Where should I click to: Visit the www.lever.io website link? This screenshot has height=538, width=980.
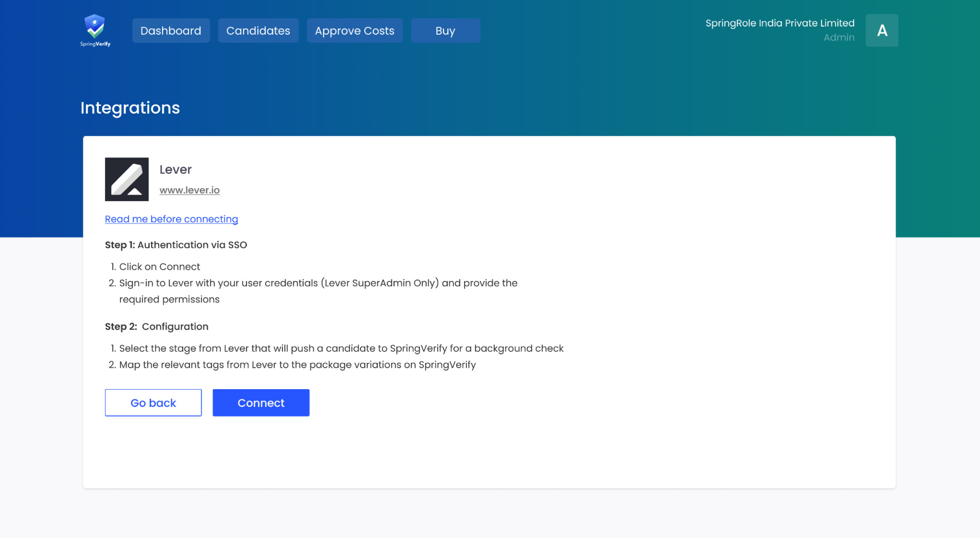pos(189,190)
